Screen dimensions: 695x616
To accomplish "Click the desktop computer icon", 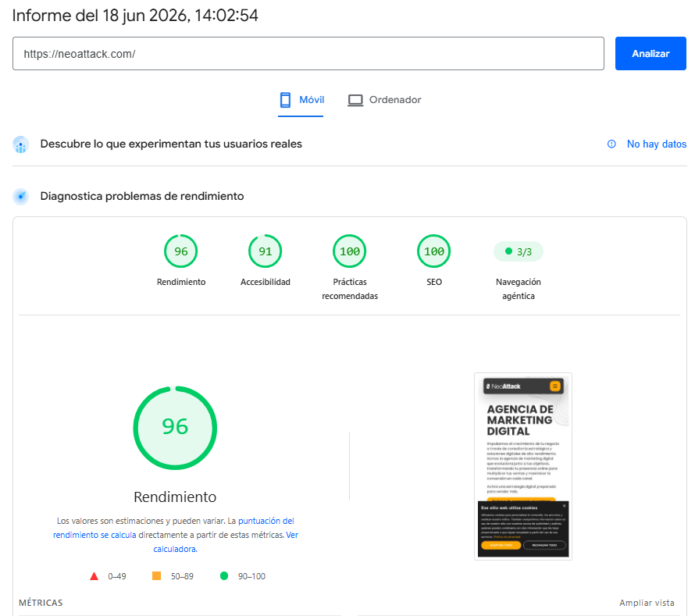I will (x=355, y=100).
